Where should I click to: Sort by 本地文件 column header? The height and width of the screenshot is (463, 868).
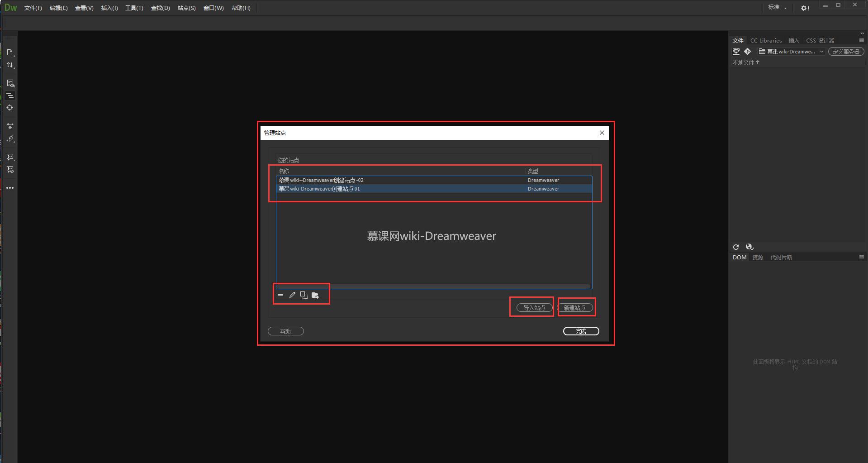pyautogui.click(x=746, y=62)
